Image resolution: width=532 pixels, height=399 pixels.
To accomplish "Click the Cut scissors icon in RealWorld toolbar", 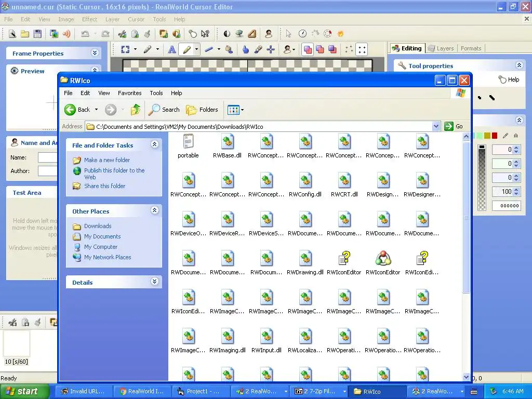I will (x=122, y=34).
